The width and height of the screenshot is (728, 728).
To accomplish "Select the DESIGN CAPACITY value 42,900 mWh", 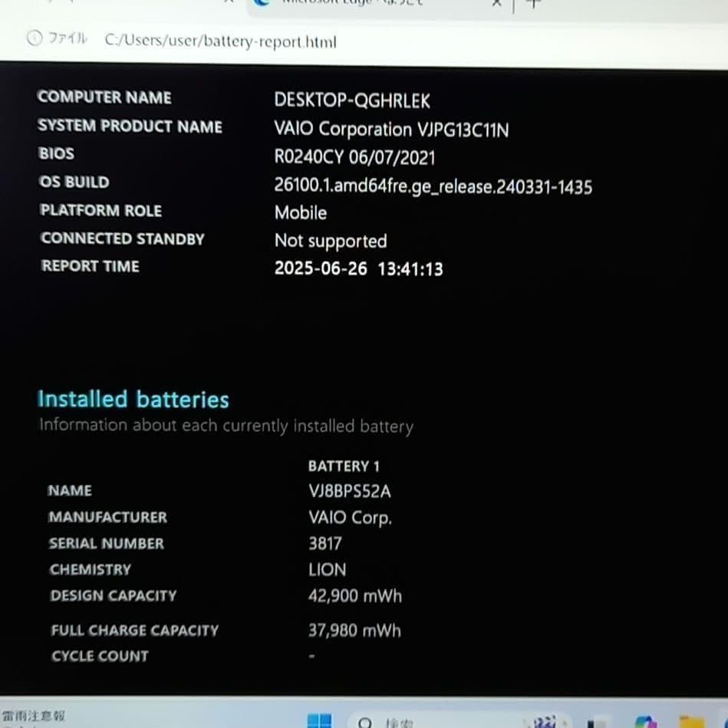I will [x=355, y=596].
